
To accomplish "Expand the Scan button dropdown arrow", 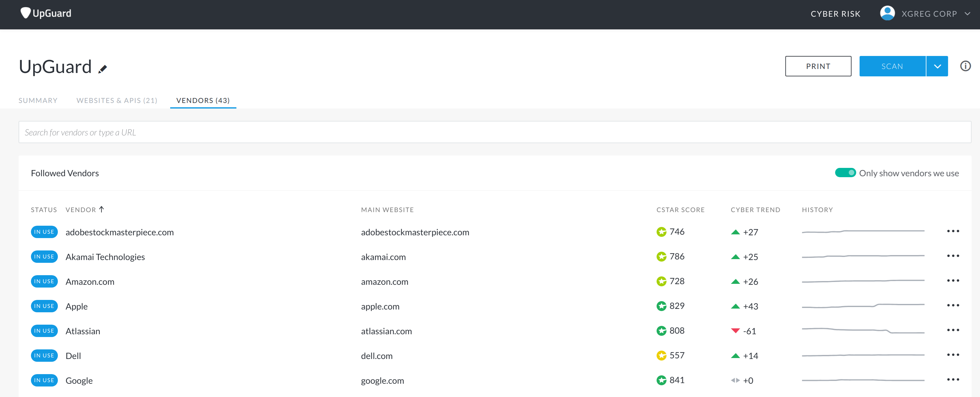I will (937, 66).
